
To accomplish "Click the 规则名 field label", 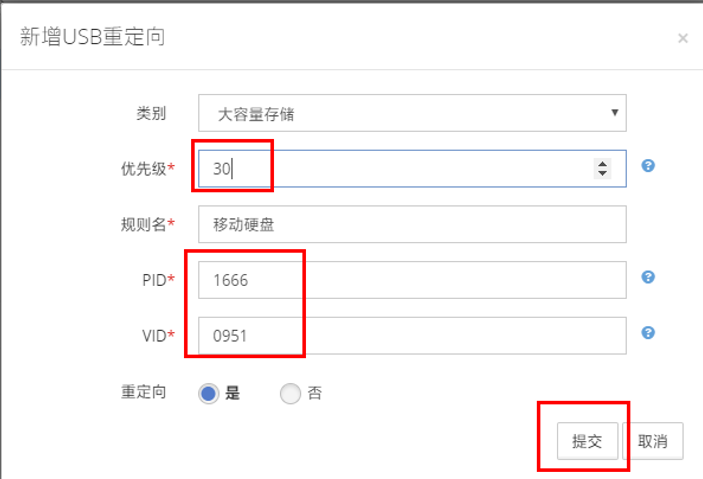I will [x=145, y=225].
